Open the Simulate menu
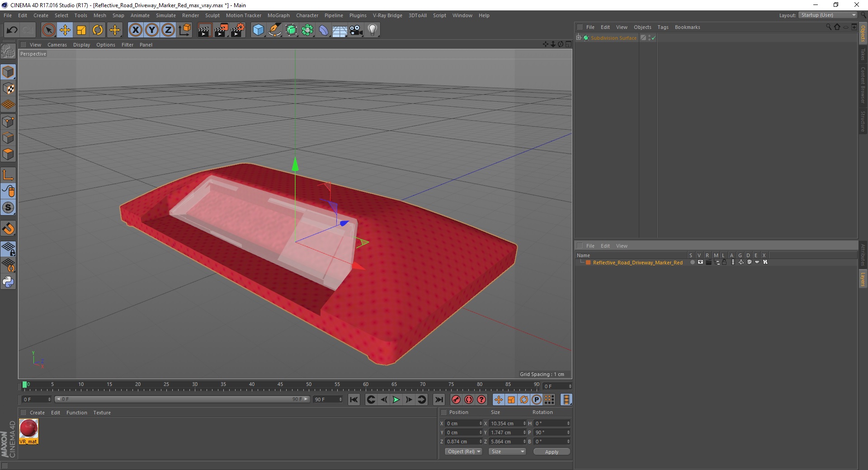Image resolution: width=868 pixels, height=470 pixels. tap(166, 15)
